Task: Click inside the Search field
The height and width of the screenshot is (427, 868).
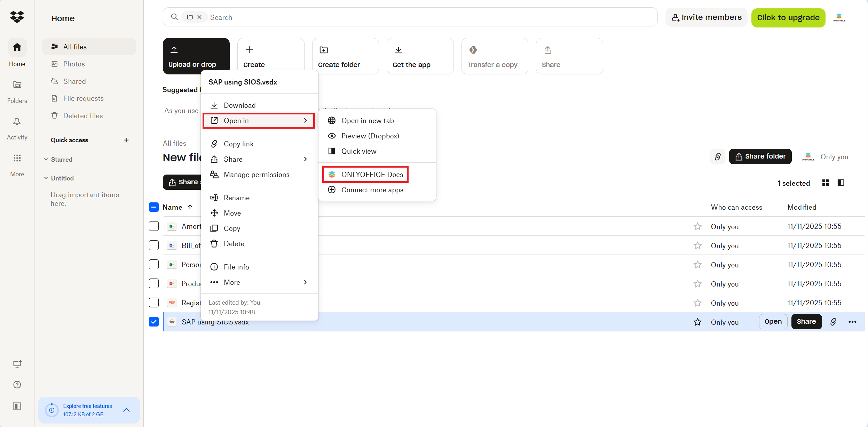Action: pos(313,17)
